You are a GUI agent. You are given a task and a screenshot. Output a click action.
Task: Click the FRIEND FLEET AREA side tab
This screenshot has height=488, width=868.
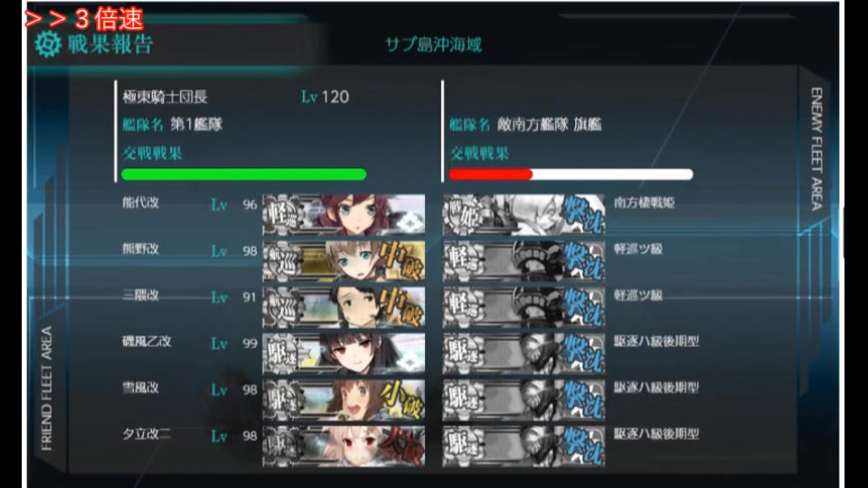46,388
